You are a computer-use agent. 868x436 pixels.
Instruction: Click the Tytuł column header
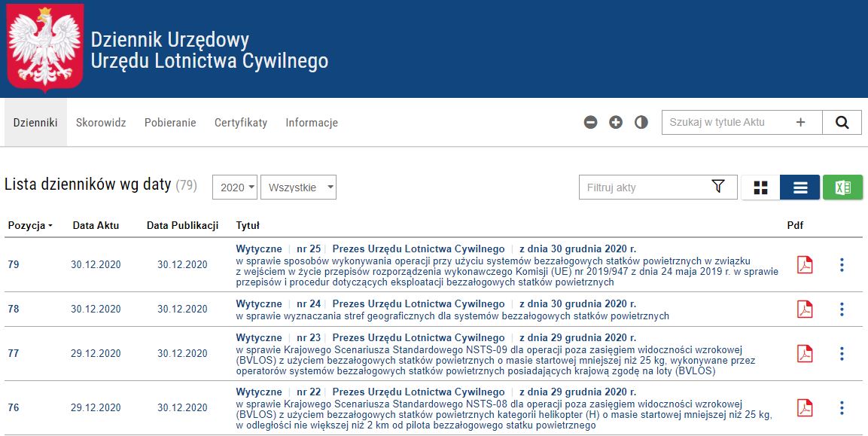(x=248, y=225)
